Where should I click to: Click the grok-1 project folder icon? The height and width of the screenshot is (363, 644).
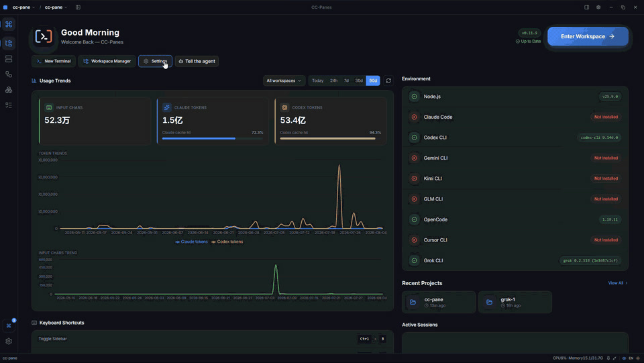click(489, 302)
